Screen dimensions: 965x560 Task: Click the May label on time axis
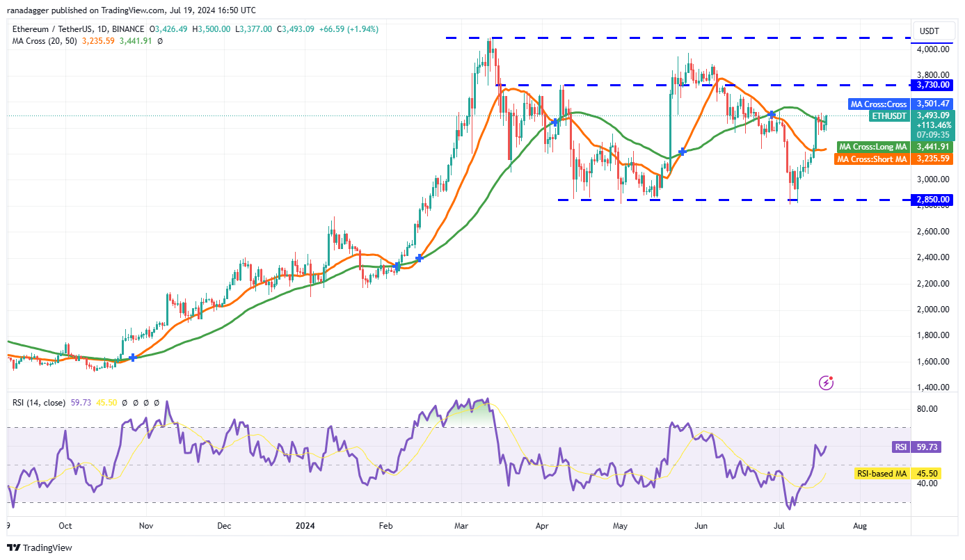pyautogui.click(x=619, y=527)
